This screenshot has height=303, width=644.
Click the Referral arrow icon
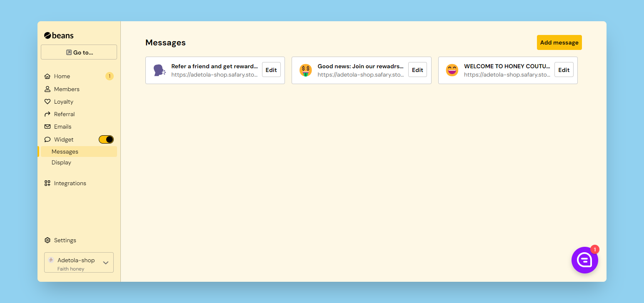pyautogui.click(x=47, y=114)
